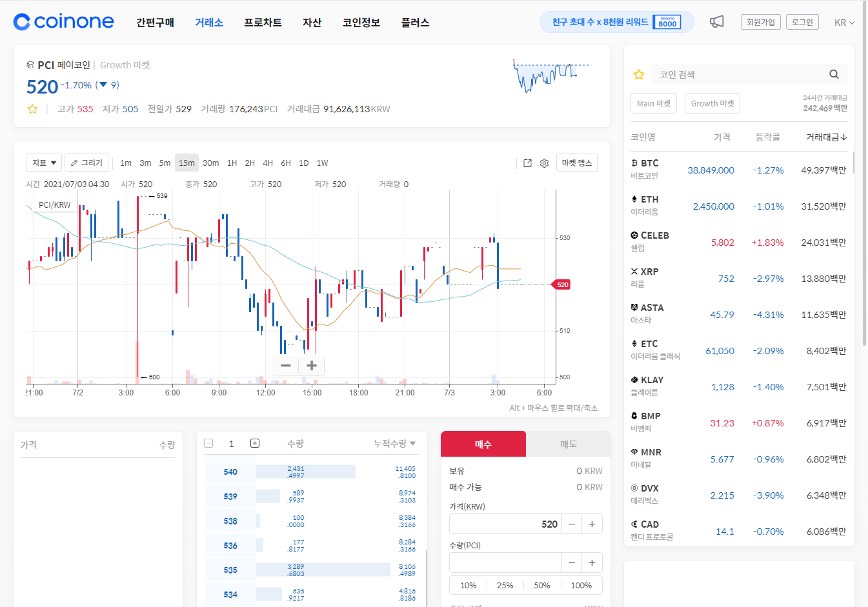Select the 5m chart interval
Viewport: 868px width, 607px height.
pos(165,163)
